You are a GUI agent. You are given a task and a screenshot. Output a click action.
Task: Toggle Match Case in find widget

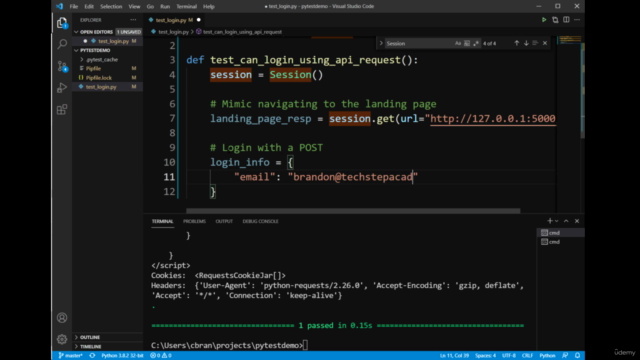tap(458, 43)
